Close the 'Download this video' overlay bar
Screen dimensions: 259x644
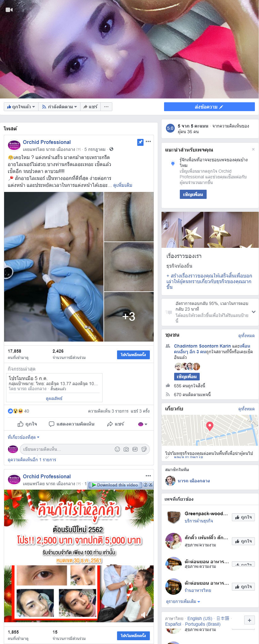coord(151,485)
